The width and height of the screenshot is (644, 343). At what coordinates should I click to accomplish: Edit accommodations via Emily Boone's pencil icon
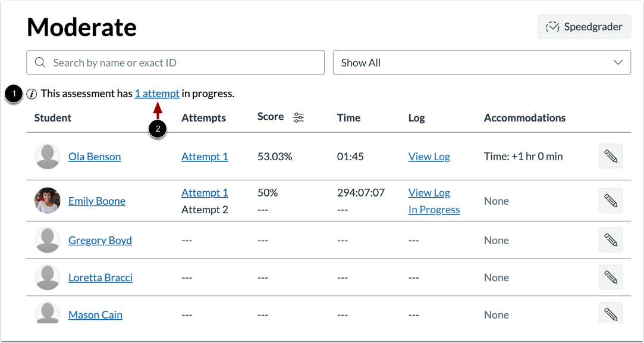pos(611,201)
